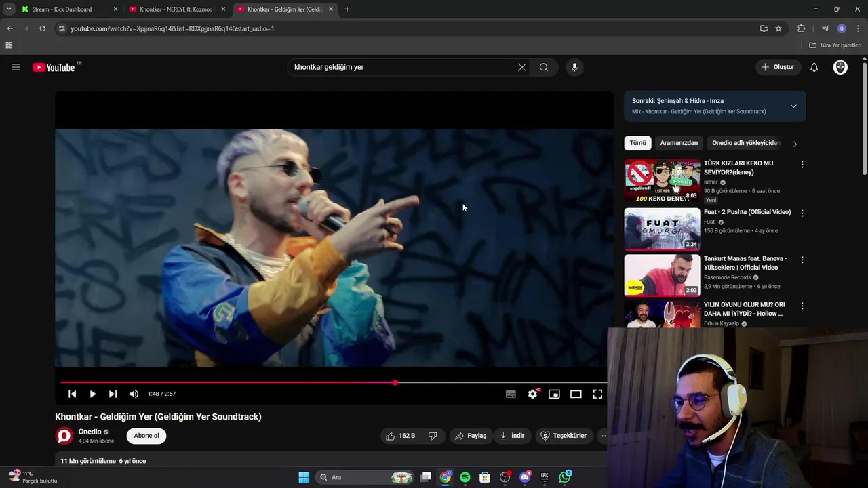868x488 pixels.
Task: Open the Chrome three-dot menu
Action: pyautogui.click(x=858, y=28)
